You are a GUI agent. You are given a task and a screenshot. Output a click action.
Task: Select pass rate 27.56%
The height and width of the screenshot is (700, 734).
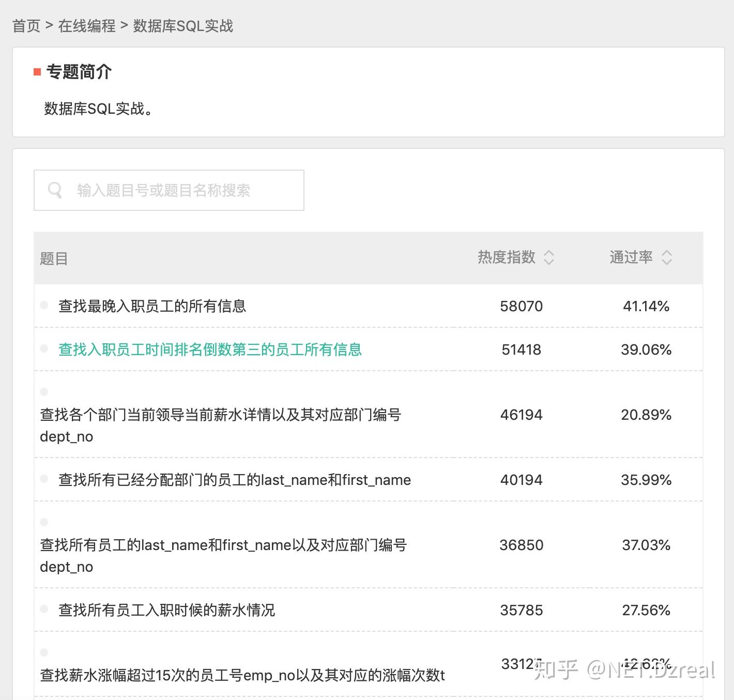[646, 610]
